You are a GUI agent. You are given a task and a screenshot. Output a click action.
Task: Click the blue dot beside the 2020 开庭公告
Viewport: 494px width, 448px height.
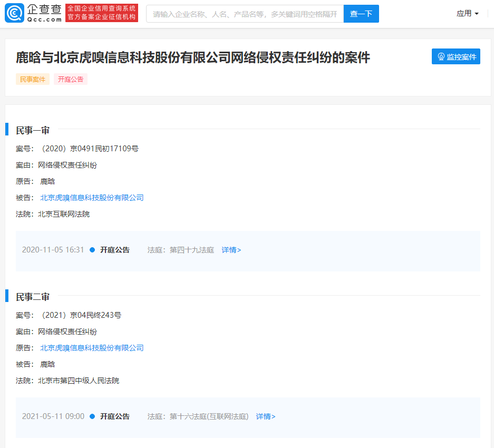[92, 250]
